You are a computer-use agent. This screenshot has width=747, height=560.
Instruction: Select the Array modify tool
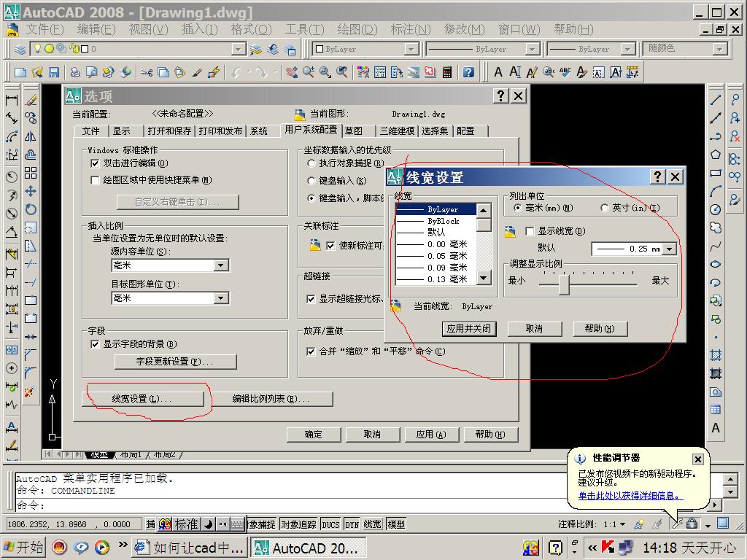point(31,173)
